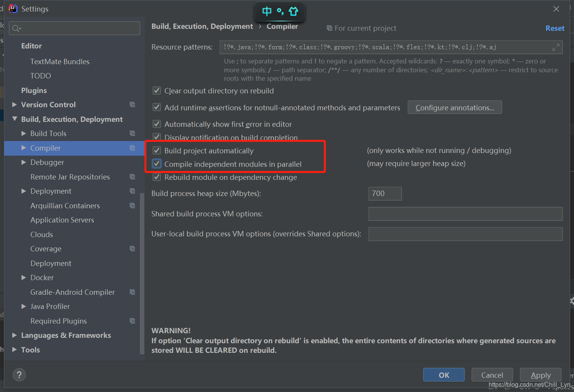Click the shirt skin icon in IME toolbar
The image size is (574, 392).
tap(294, 12)
